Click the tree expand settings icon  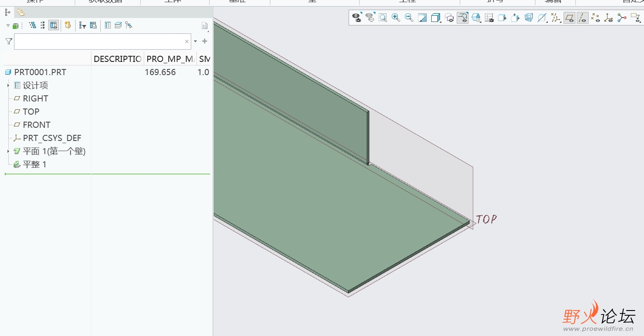click(33, 25)
